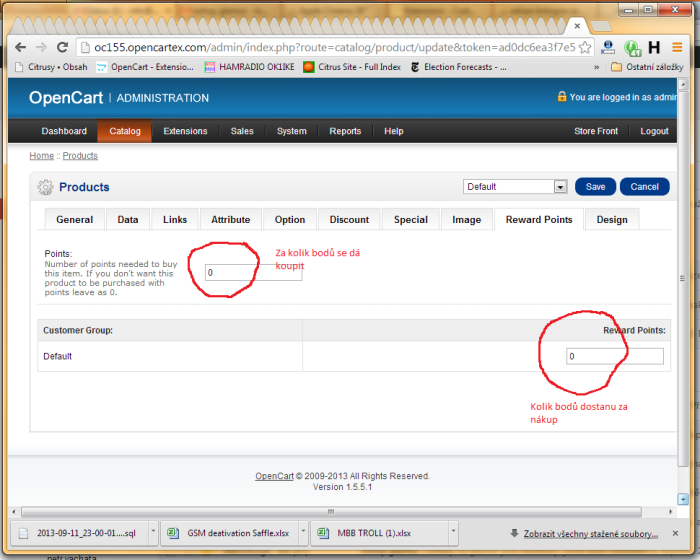Click the Products breadcrumb link
700x560 pixels.
80,156
